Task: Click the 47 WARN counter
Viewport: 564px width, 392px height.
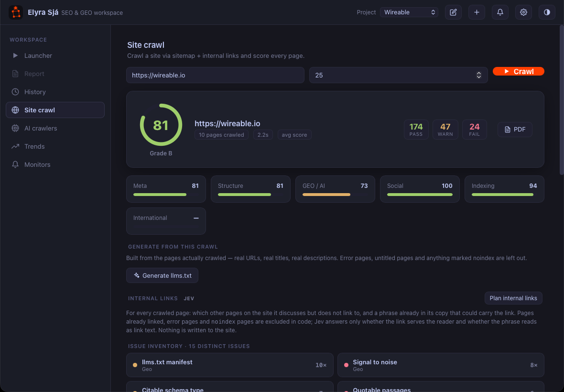Action: (x=445, y=130)
